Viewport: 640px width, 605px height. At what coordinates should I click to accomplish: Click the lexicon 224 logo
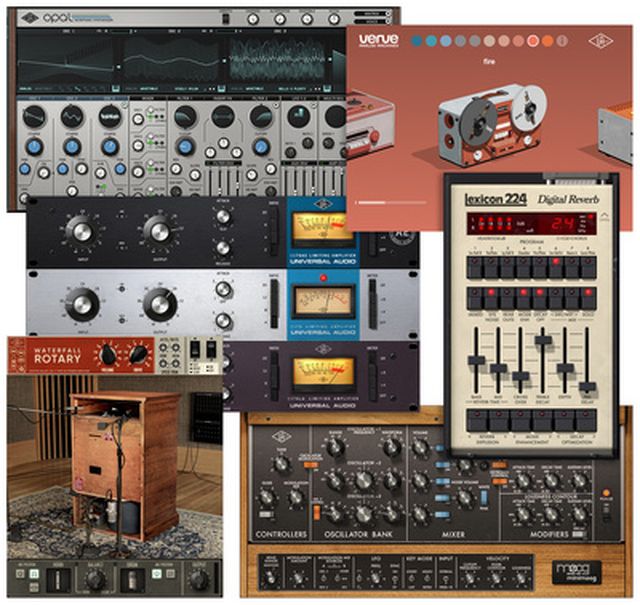496,199
